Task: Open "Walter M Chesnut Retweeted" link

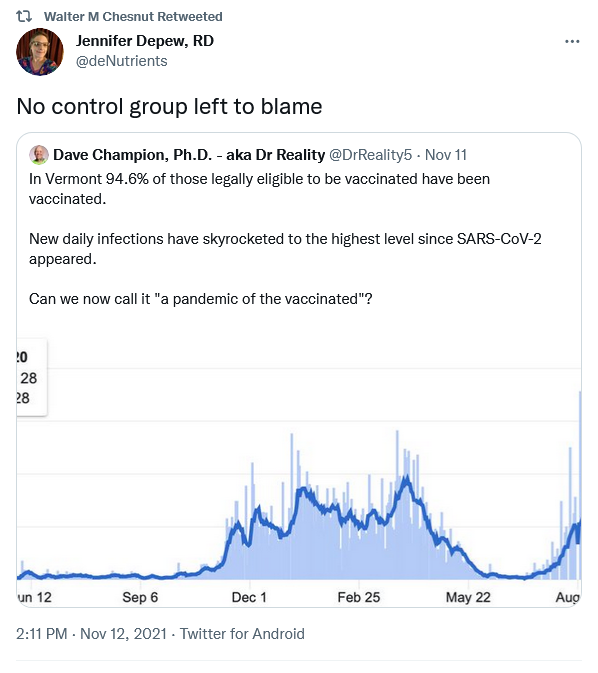Action: pos(133,17)
